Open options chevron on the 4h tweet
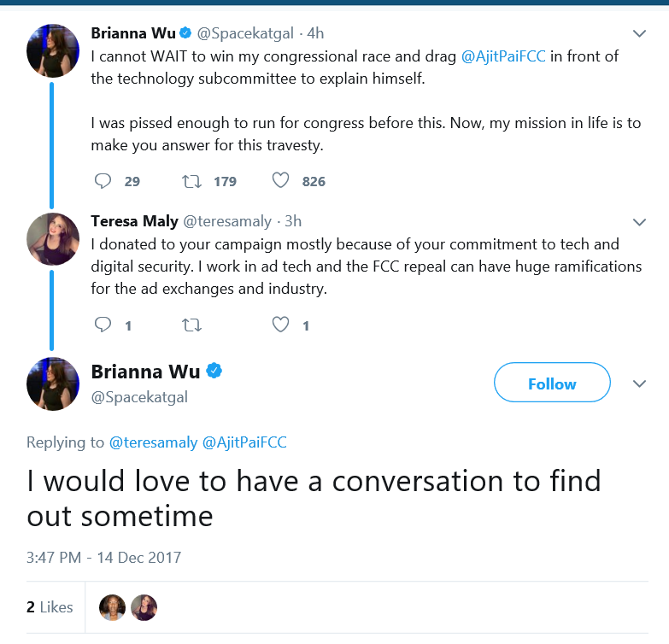This screenshot has width=669, height=644. coord(639,33)
